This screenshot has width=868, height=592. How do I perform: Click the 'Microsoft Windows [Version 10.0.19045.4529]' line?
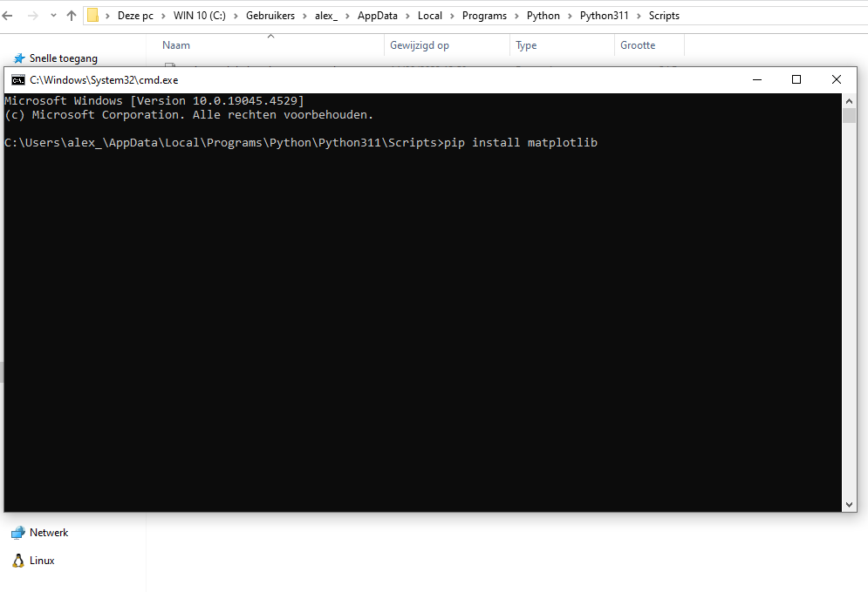click(x=154, y=100)
